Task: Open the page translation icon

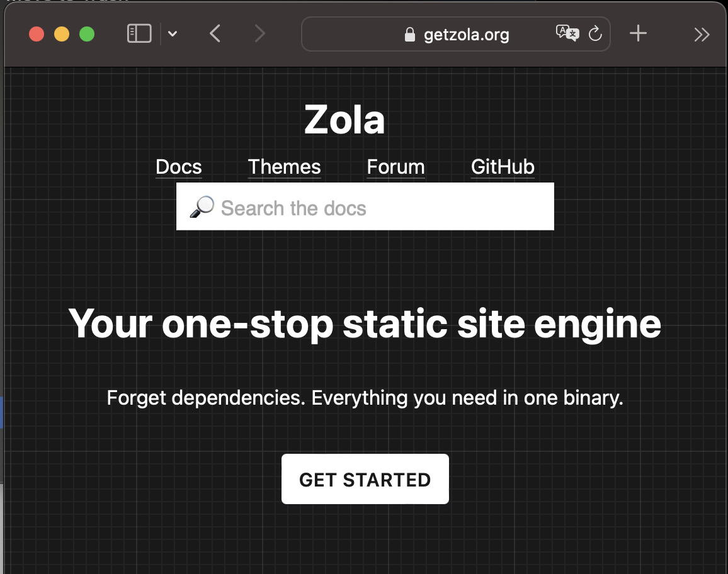Action: [x=567, y=34]
